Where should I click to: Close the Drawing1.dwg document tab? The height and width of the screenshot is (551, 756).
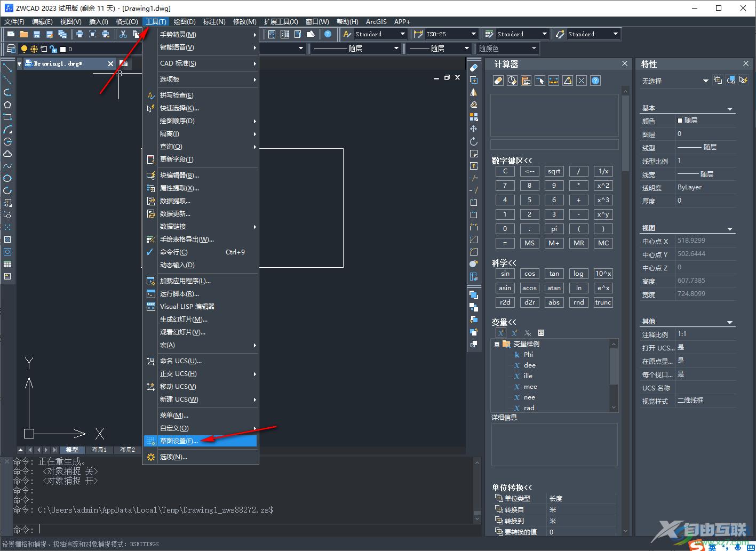point(111,63)
